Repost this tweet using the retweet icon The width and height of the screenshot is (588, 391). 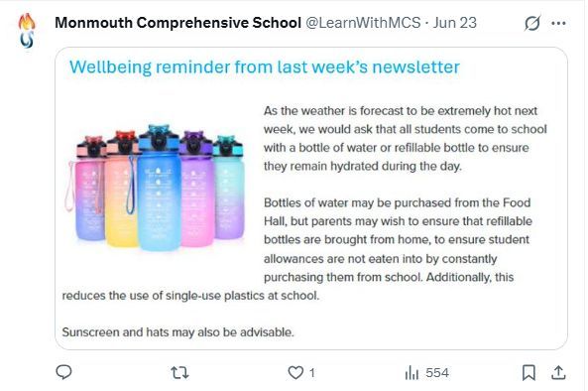180,373
